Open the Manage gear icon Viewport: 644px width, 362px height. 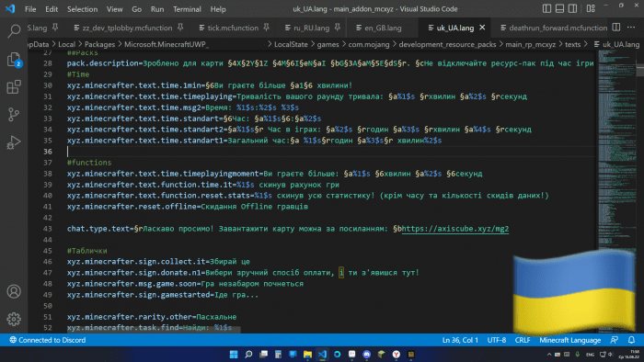click(14, 319)
